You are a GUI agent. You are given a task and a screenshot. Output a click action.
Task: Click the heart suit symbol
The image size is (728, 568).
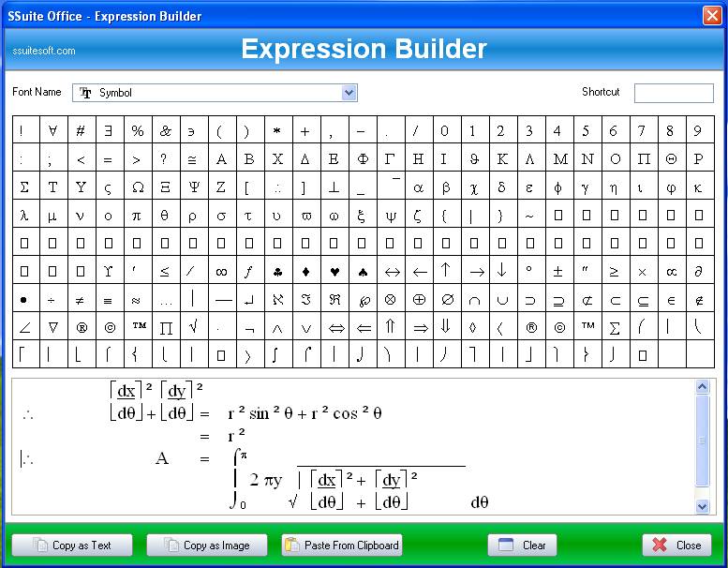coord(334,272)
